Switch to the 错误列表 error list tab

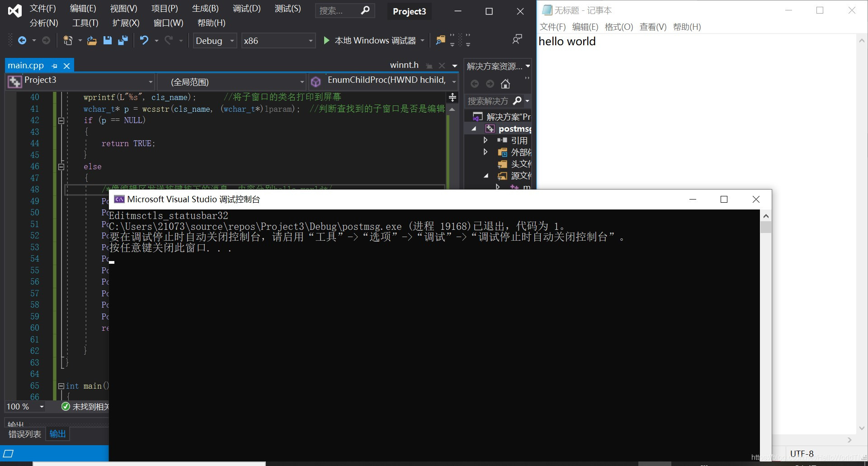tap(25, 434)
